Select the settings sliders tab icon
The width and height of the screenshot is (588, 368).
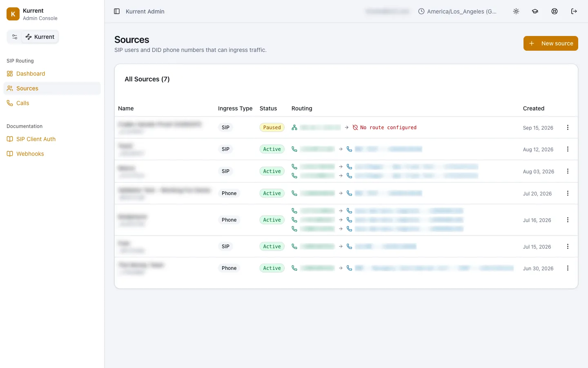point(15,37)
